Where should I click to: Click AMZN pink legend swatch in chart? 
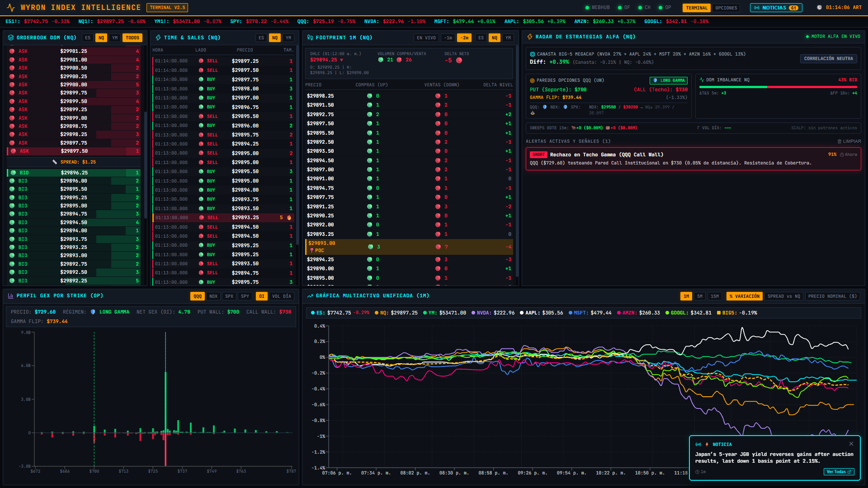tap(619, 313)
